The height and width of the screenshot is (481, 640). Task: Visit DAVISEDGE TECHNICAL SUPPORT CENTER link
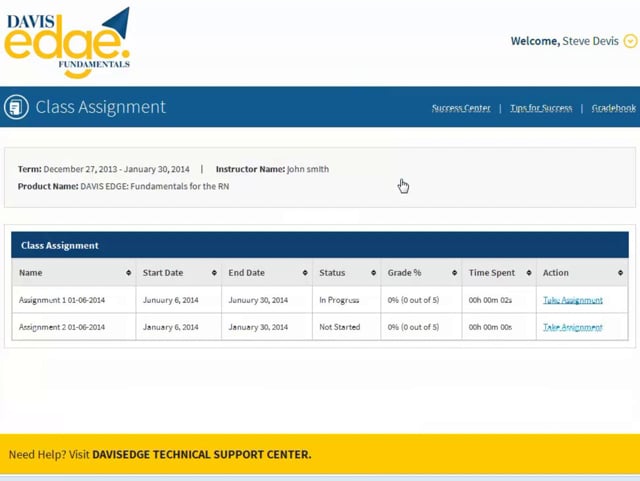202,454
